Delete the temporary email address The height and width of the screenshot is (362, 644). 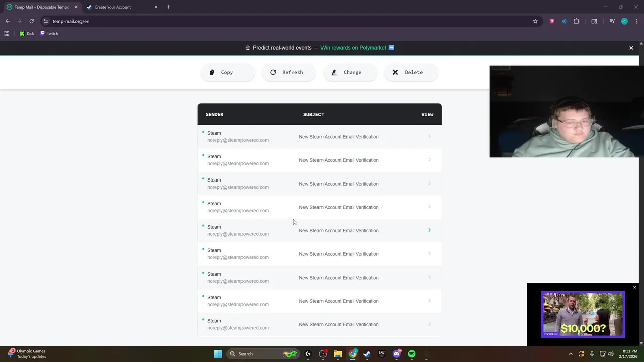(411, 72)
